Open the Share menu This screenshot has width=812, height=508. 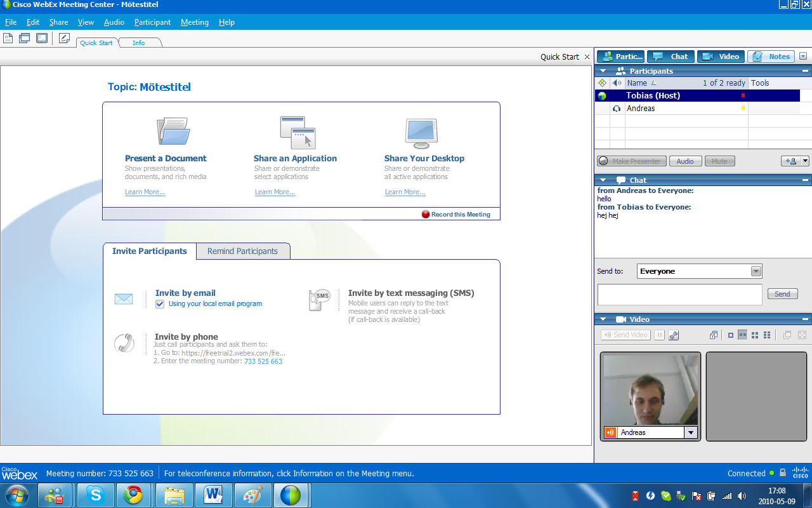[58, 22]
